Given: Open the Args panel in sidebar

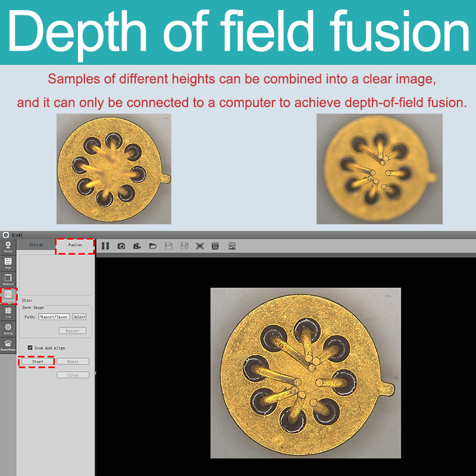Looking at the screenshot, I should pyautogui.click(x=8, y=264).
